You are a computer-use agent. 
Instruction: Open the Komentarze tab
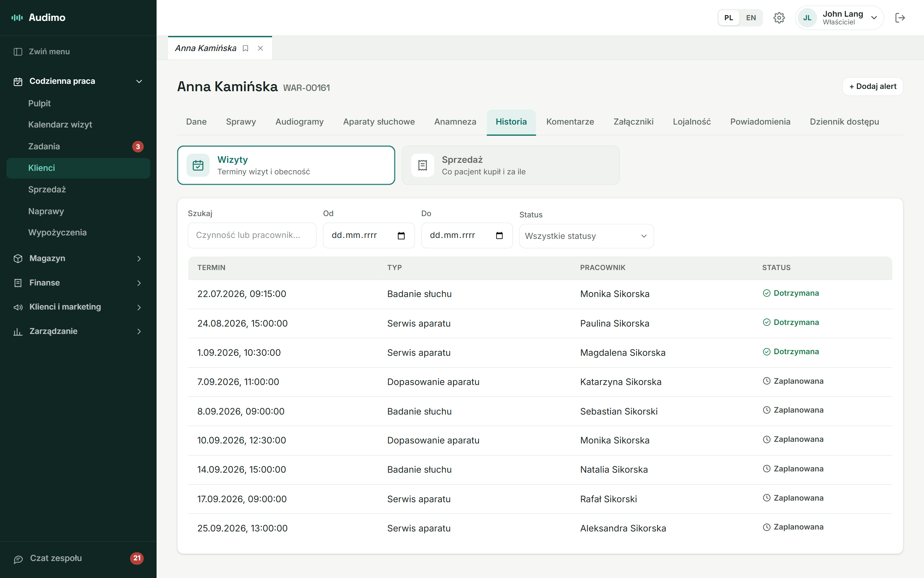(x=570, y=122)
